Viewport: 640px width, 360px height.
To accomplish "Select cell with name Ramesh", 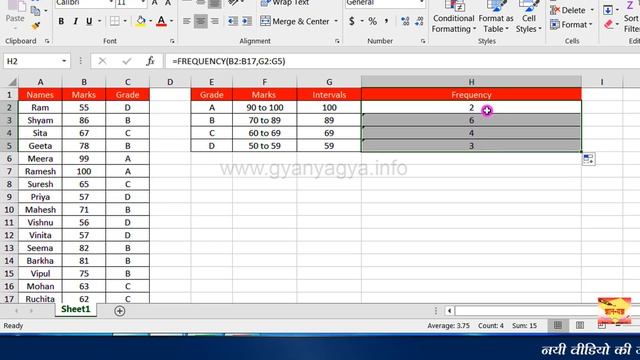I will [40, 171].
